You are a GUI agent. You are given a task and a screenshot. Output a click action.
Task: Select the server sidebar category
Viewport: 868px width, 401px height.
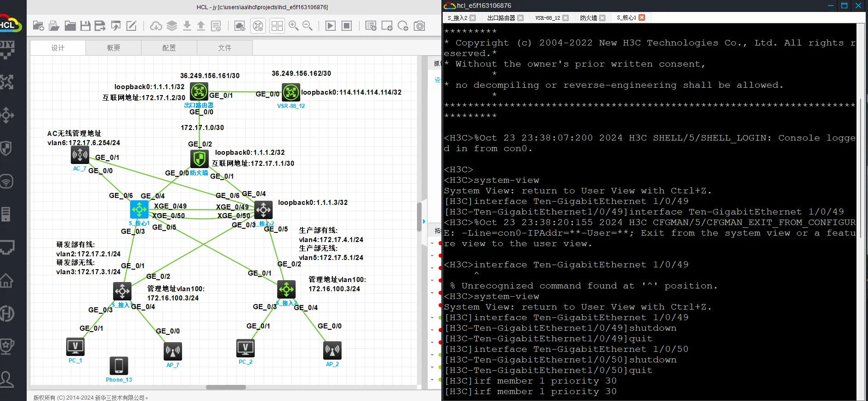tap(6, 214)
